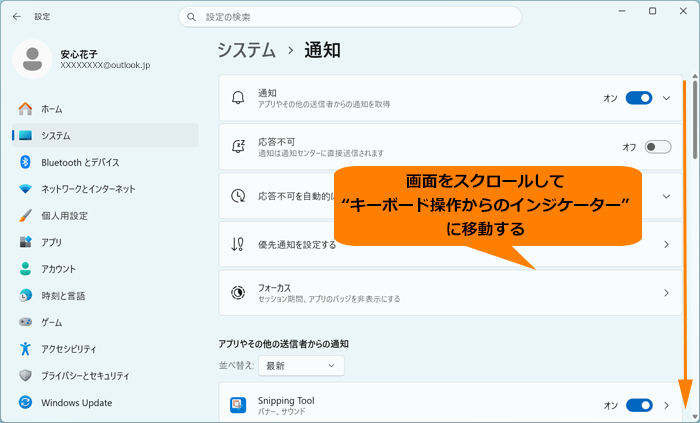Open Snipping Tool notification details arrow
Screen dimensions: 700x423
pos(666,406)
